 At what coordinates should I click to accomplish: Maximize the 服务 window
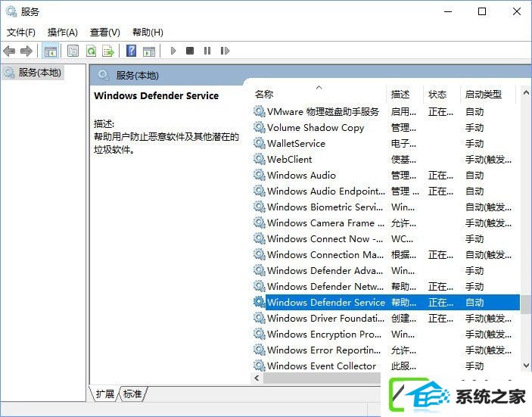pos(482,11)
